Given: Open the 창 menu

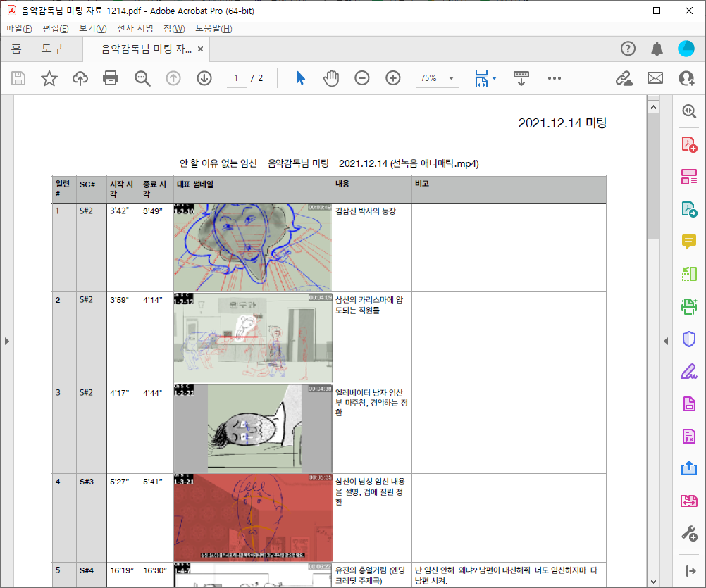Looking at the screenshot, I should [174, 29].
